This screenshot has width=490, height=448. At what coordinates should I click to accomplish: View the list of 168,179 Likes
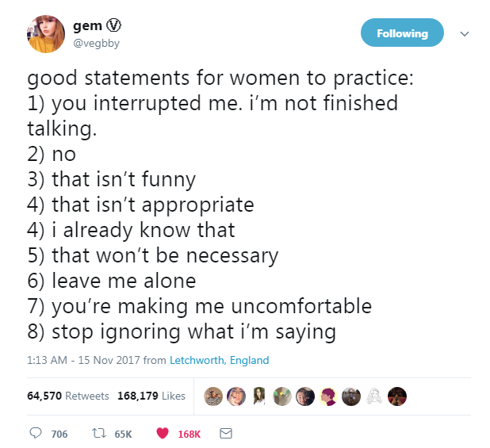tap(151, 396)
